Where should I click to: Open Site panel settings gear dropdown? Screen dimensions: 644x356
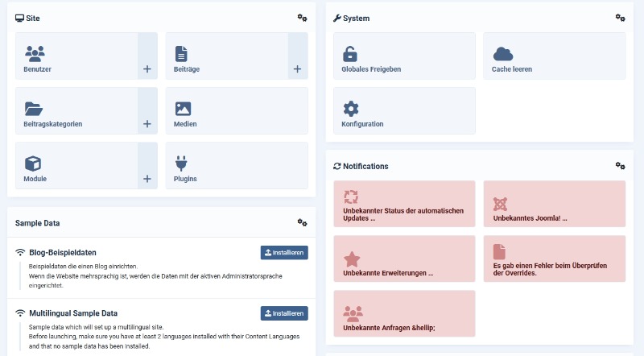[302, 17]
